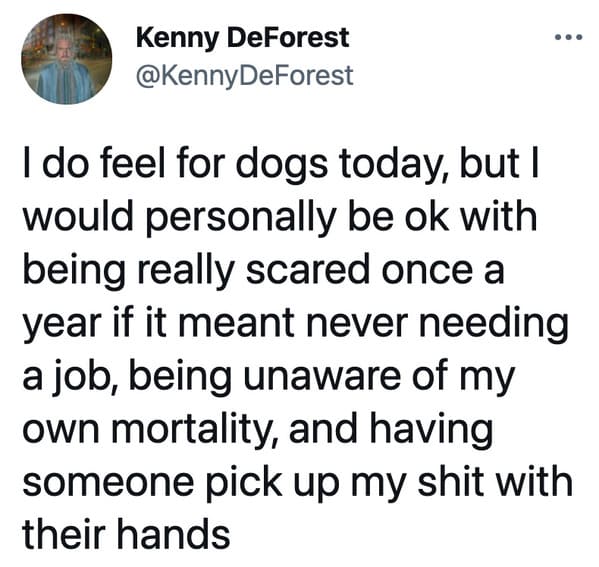Open the @KennyDeForest handle link
This screenshot has height=567, width=599.
click(x=244, y=76)
